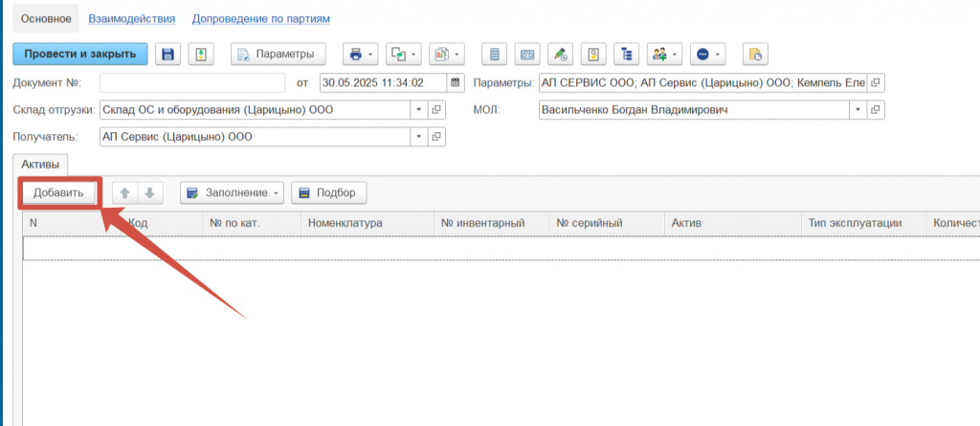
Task: Click the move row down arrow
Action: pos(149,193)
